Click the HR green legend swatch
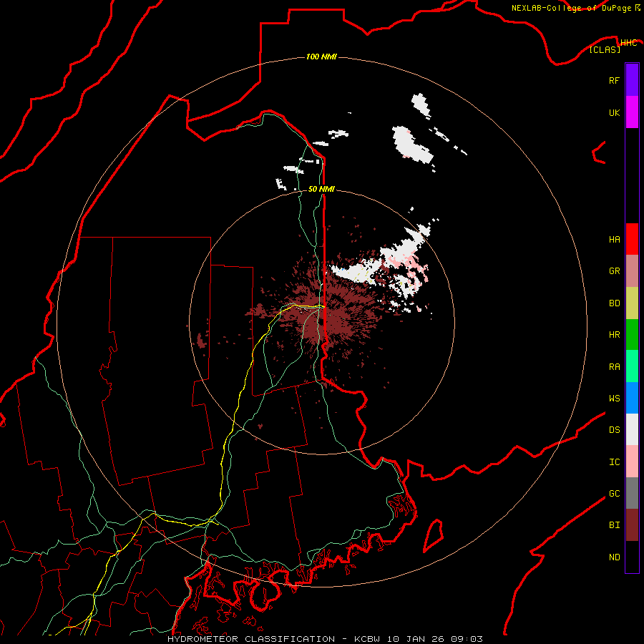Image resolution: width=644 pixels, height=644 pixels. pyautogui.click(x=632, y=335)
